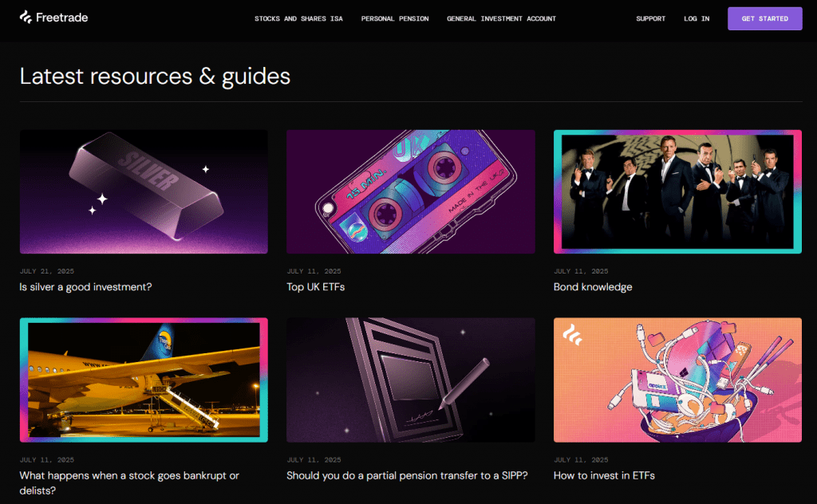Screen dimensions: 817x504
Task: Read 'Is silver a good investment?' article
Action: pyautogui.click(x=85, y=287)
